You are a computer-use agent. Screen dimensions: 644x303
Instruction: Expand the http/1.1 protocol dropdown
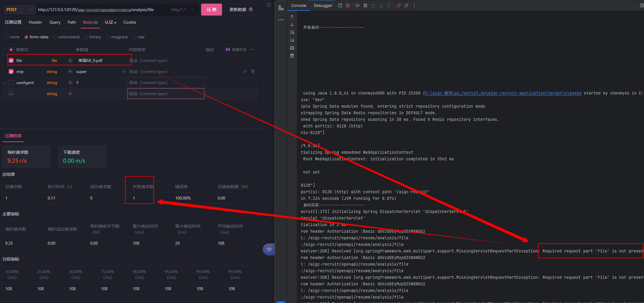point(183,10)
